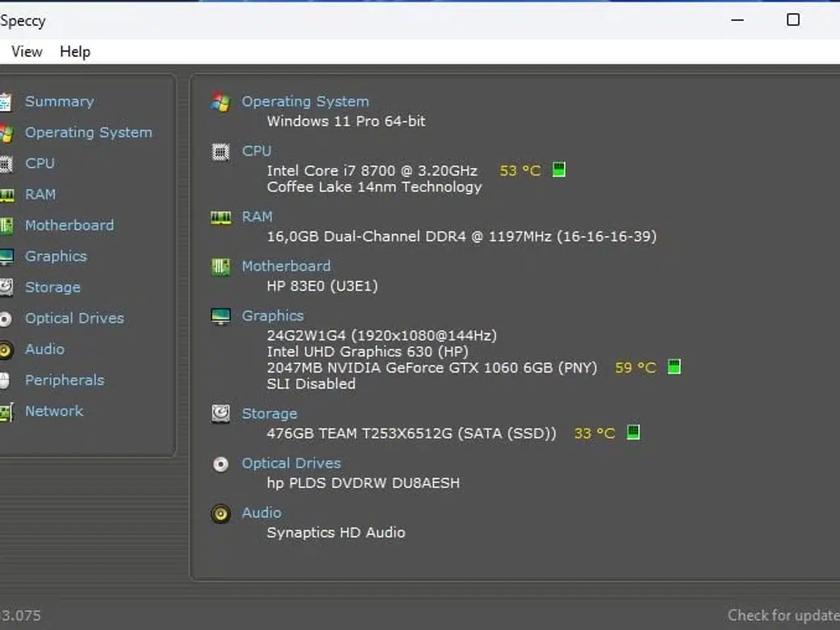Go to the RAM sidebar section
Screen dimensions: 840x630
click(x=41, y=194)
